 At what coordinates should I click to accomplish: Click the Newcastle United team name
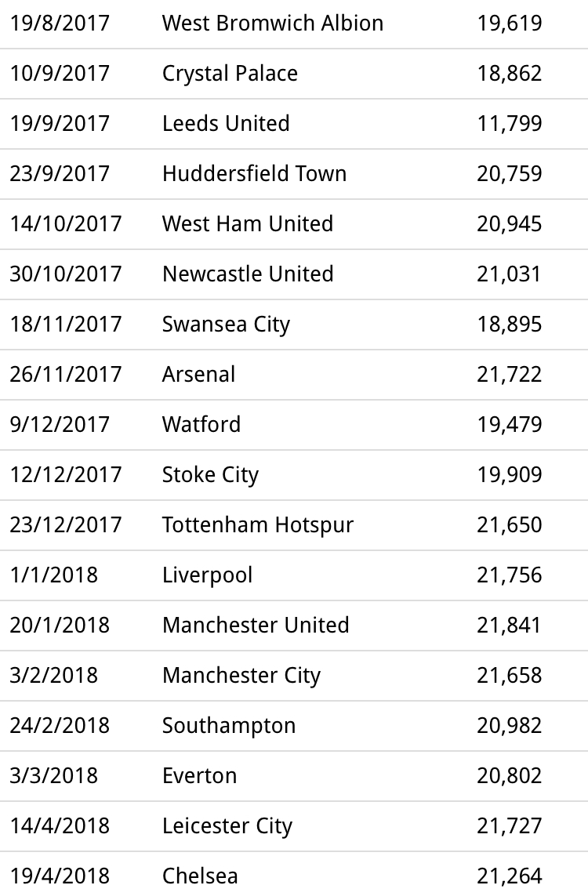pos(248,274)
